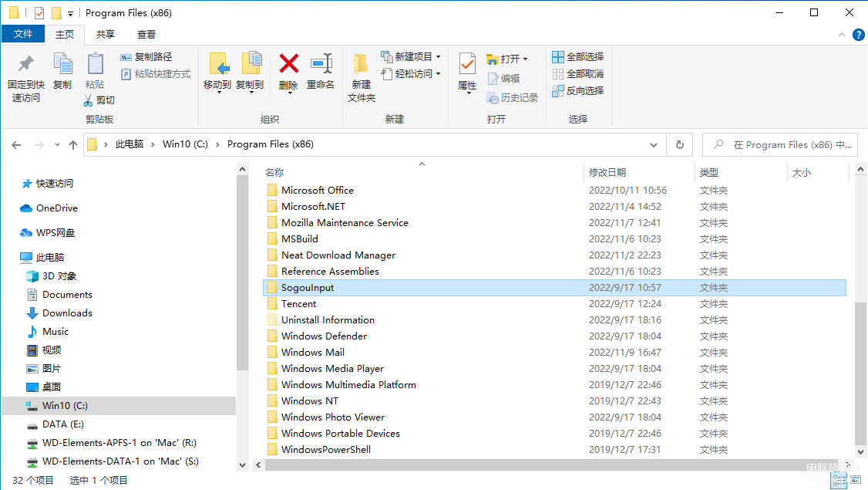Image resolution: width=868 pixels, height=490 pixels.
Task: Open the Help question mark icon
Action: coord(858,35)
